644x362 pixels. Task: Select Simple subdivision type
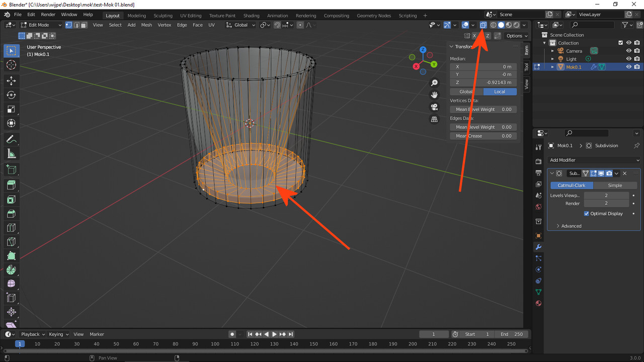[x=615, y=186]
